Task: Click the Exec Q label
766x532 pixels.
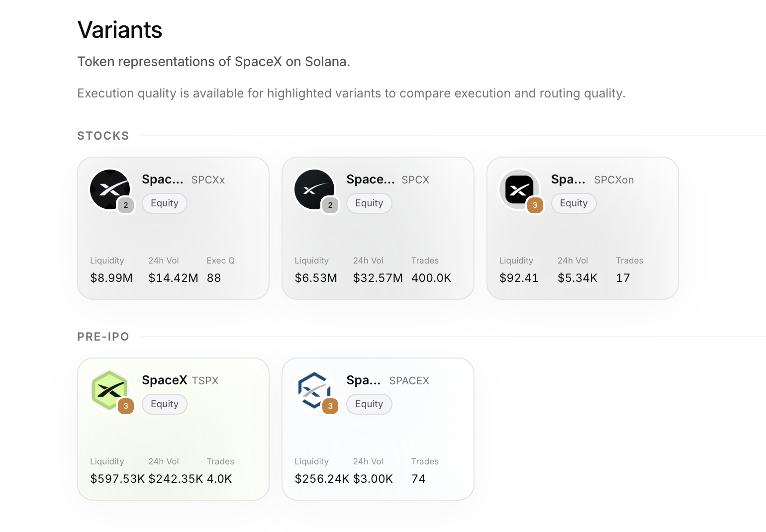Action: pos(220,261)
